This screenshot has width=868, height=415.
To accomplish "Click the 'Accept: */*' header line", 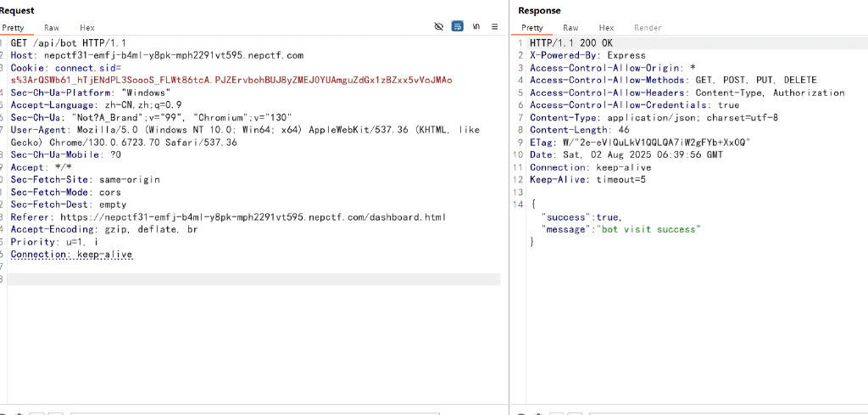I will pos(41,167).
